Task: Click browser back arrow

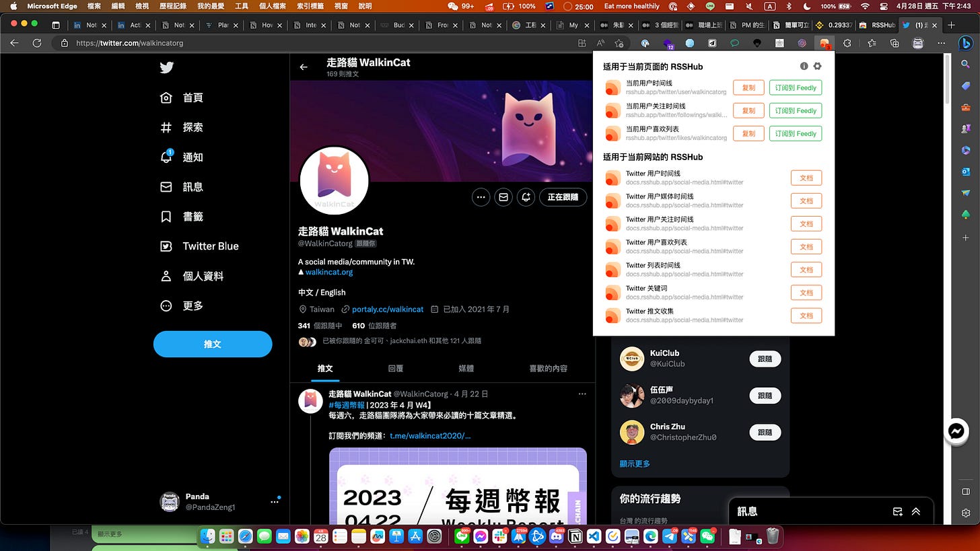Action: tap(14, 42)
